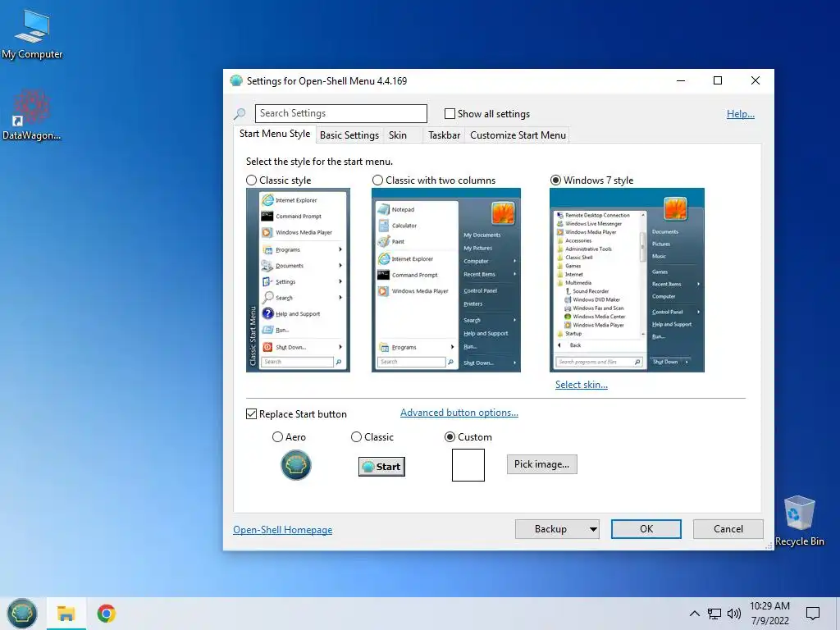Discard changes with the Cancel button

point(728,529)
